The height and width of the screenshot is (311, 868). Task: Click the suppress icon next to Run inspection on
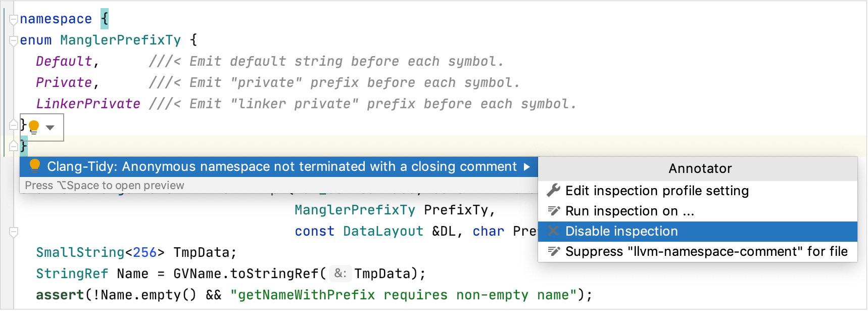[553, 211]
